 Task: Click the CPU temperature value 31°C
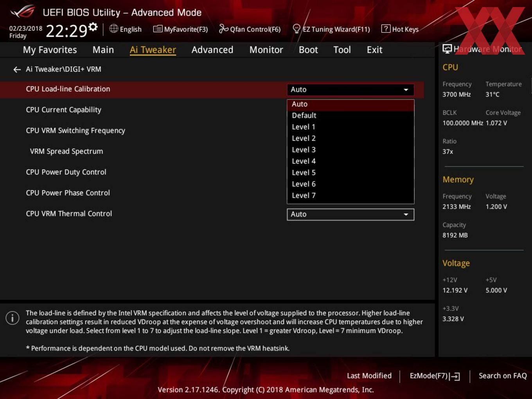(492, 94)
